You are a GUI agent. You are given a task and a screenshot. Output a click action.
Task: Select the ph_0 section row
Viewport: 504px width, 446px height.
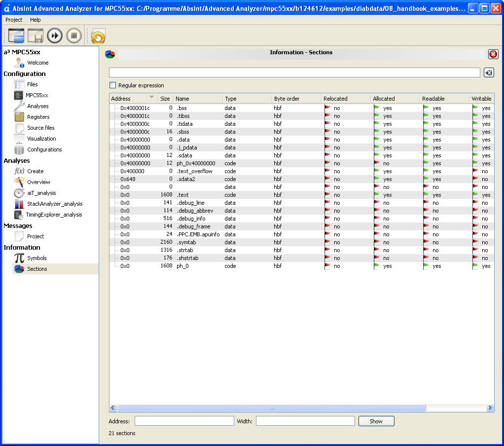pyautogui.click(x=301, y=266)
